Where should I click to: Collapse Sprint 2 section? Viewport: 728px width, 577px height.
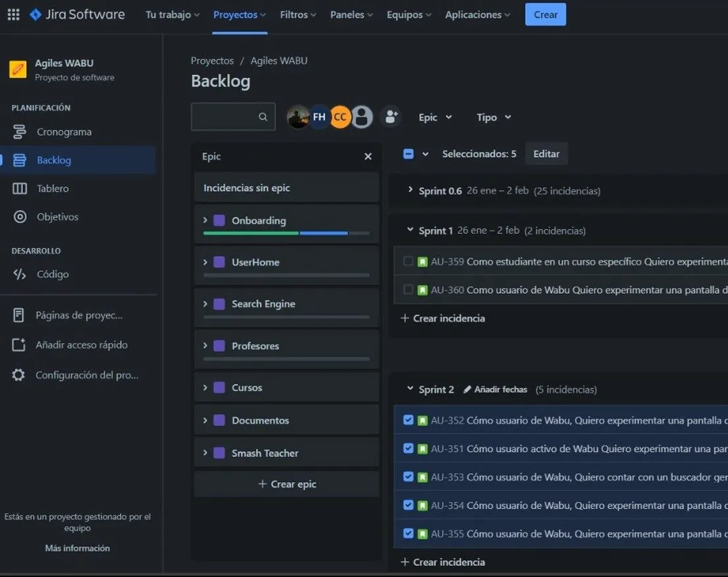point(410,389)
